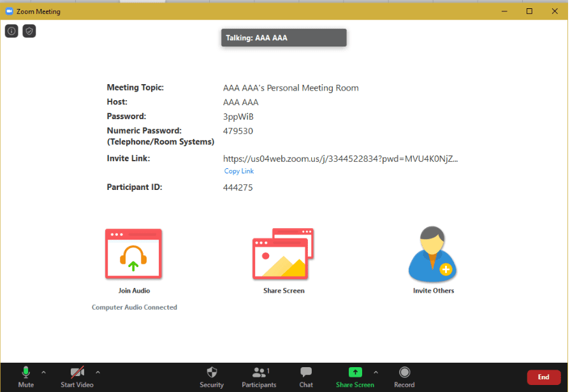This screenshot has width=570, height=392.
Task: Click the Join Audio headphone icon
Action: (133, 254)
